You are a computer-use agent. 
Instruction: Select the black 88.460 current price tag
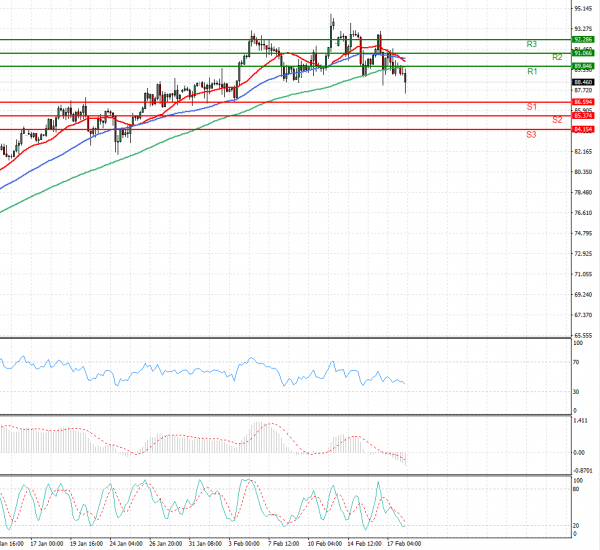[583, 82]
